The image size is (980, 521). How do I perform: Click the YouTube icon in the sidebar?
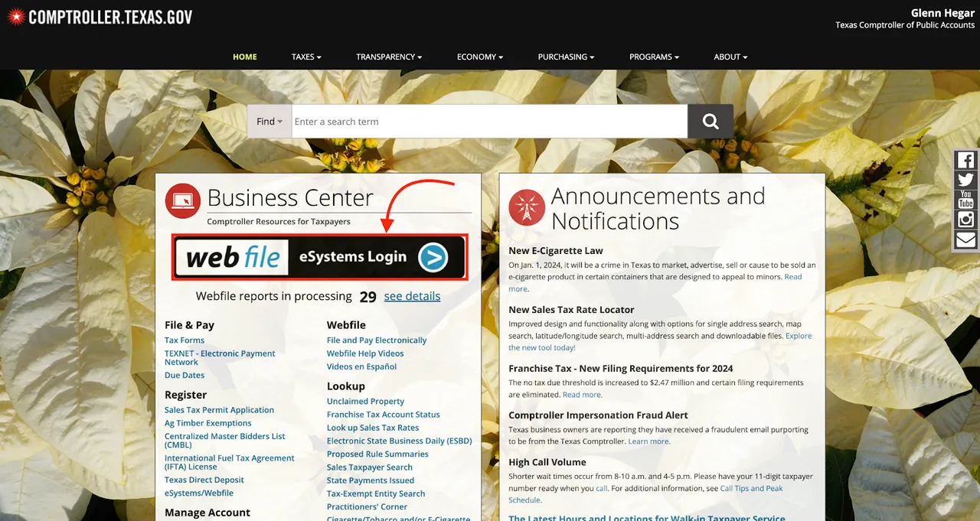pyautogui.click(x=966, y=200)
